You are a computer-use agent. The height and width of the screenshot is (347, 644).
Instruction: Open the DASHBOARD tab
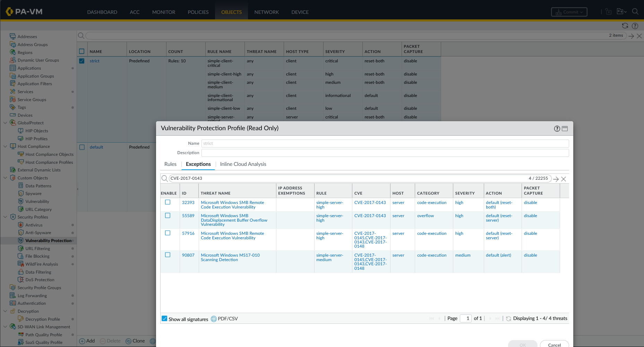[102, 12]
